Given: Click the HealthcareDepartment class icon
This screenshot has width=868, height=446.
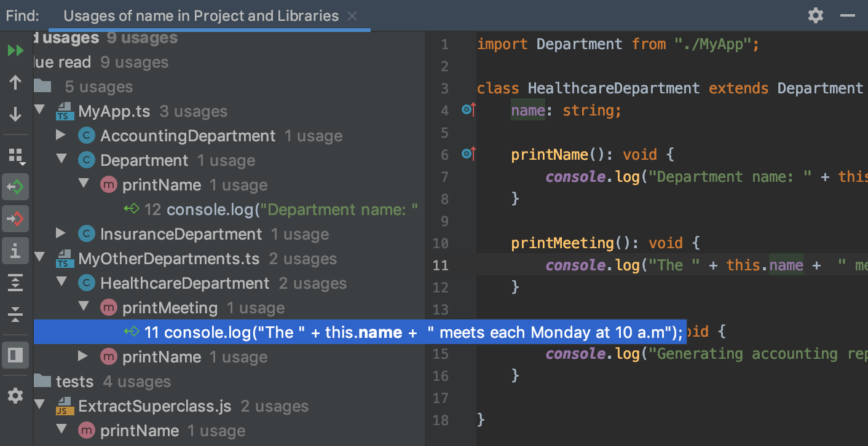Looking at the screenshot, I should click(x=86, y=283).
